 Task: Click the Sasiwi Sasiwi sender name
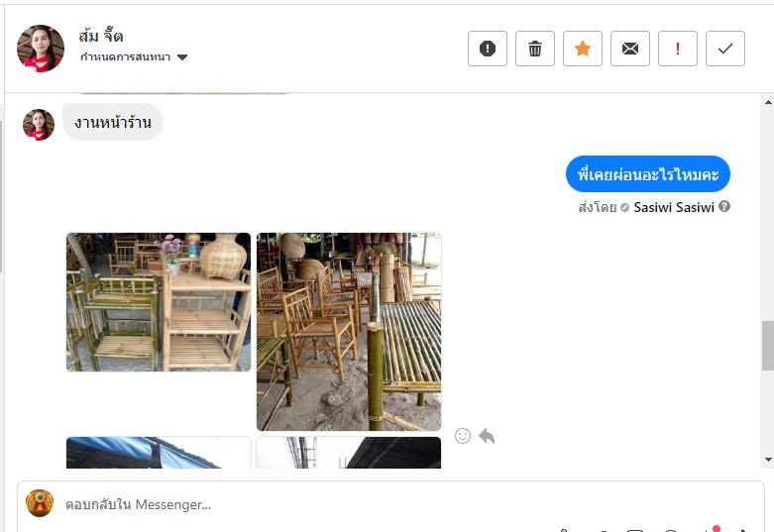(674, 207)
